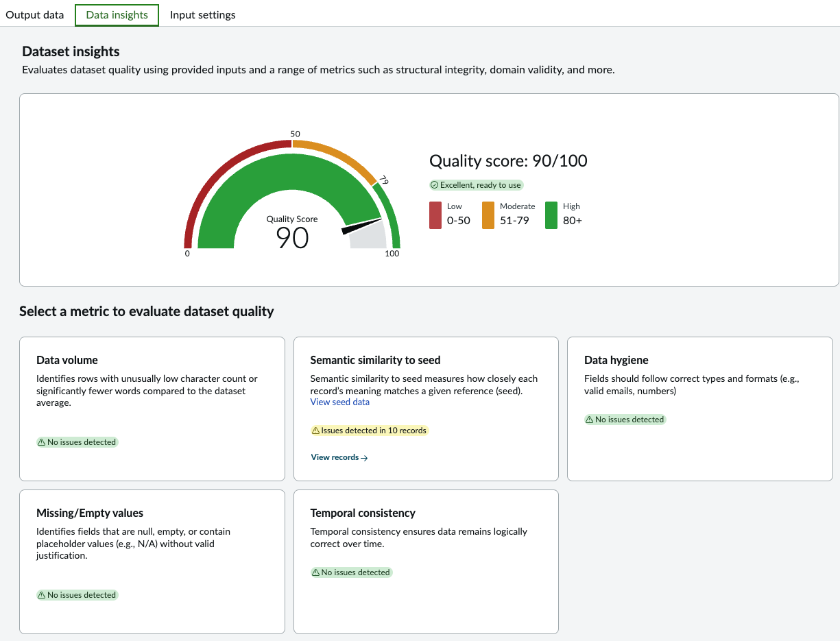840x641 pixels.
Task: Click the green High 80+ swatch
Action: pos(551,215)
